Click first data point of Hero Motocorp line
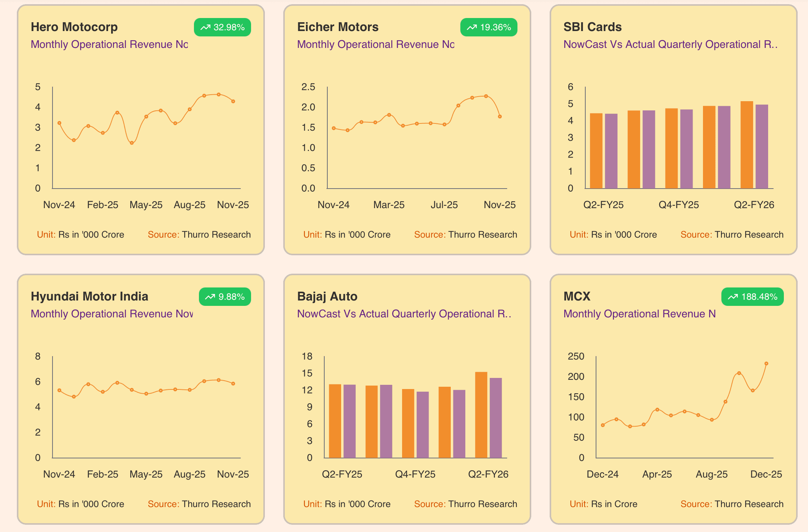Viewport: 808px width, 532px height. [x=59, y=123]
